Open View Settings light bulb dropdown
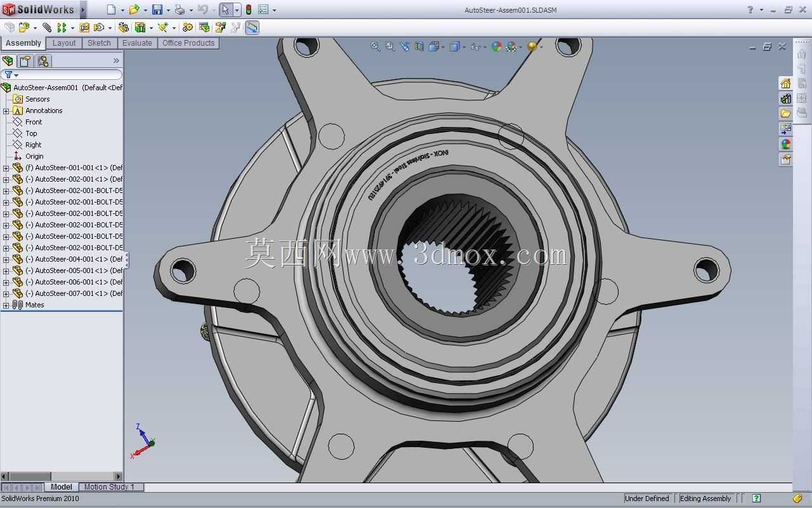 tap(534, 46)
